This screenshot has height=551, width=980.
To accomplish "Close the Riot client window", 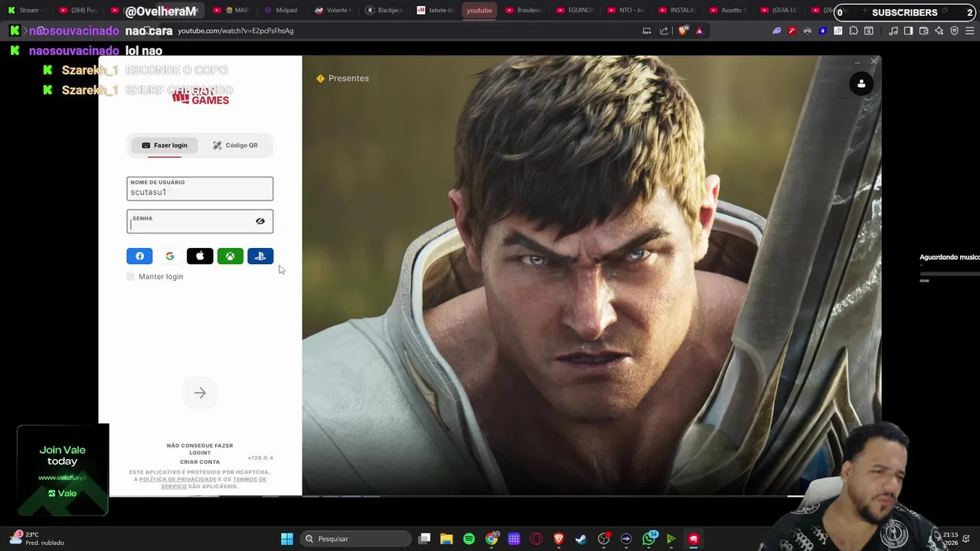I will coord(874,61).
